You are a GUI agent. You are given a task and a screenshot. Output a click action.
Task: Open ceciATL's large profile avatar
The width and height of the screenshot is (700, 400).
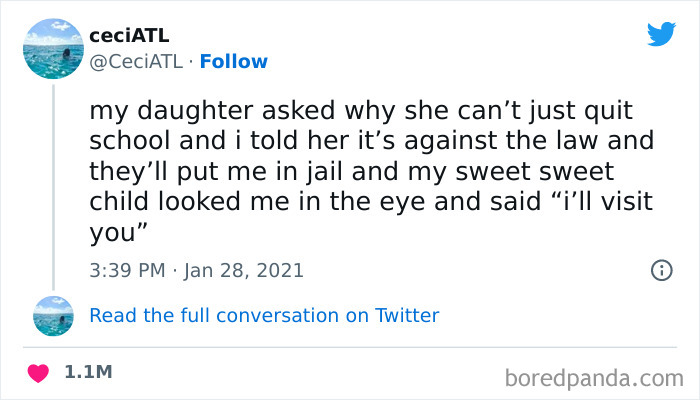point(53,50)
